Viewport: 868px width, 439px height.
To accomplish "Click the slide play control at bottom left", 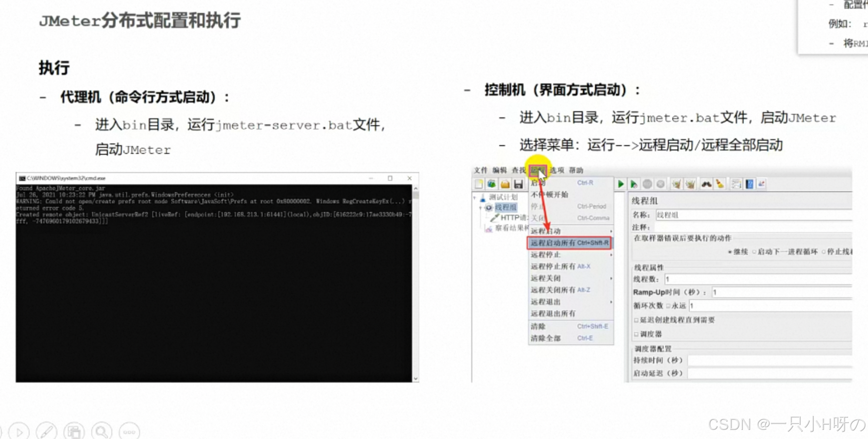I will [x=19, y=432].
